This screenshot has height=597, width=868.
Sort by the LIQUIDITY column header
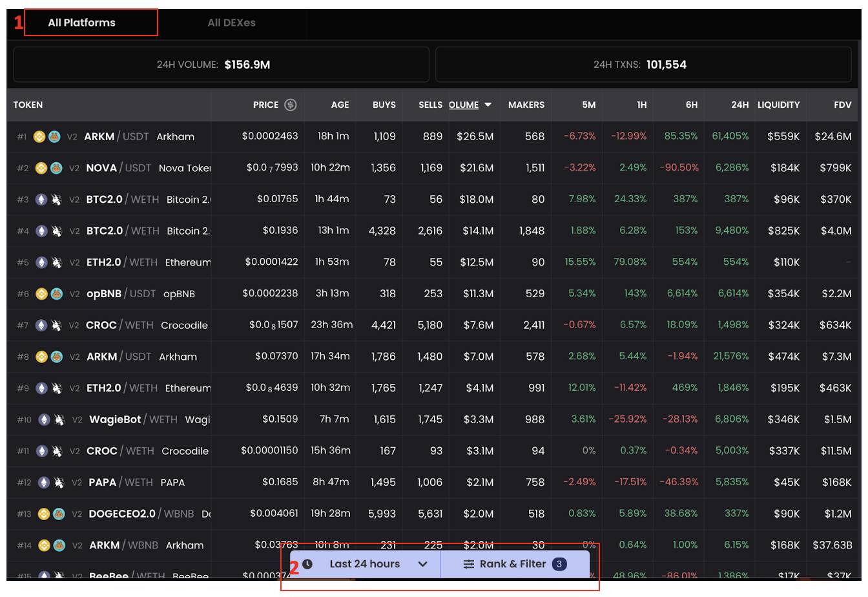(x=778, y=105)
